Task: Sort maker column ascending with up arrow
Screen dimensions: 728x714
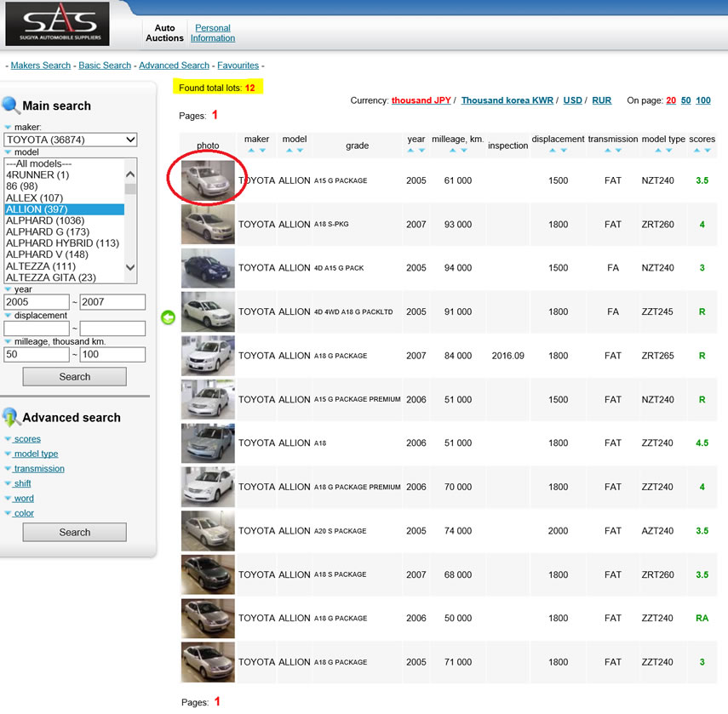Action: click(x=250, y=151)
